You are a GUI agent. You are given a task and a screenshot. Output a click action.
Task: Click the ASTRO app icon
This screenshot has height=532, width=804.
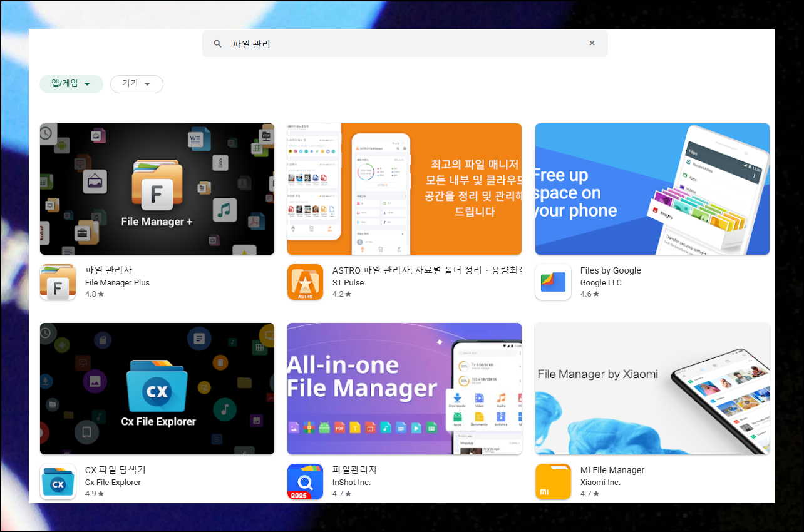(306, 282)
